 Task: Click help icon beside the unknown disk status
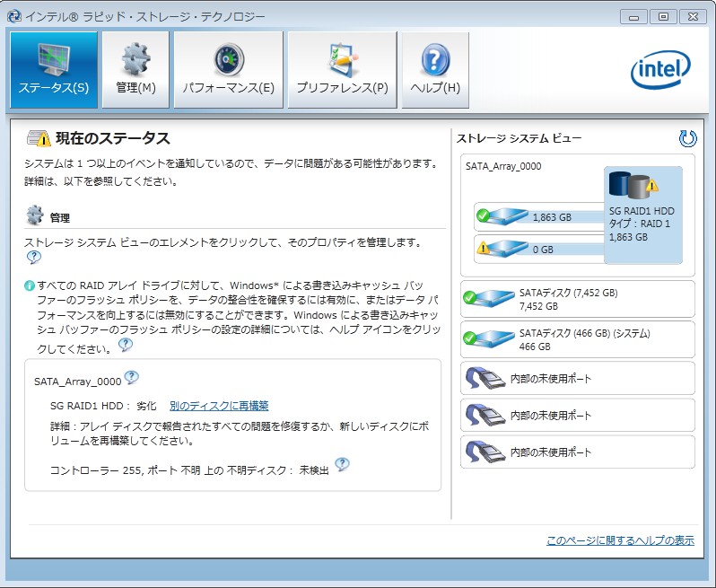pos(342,464)
